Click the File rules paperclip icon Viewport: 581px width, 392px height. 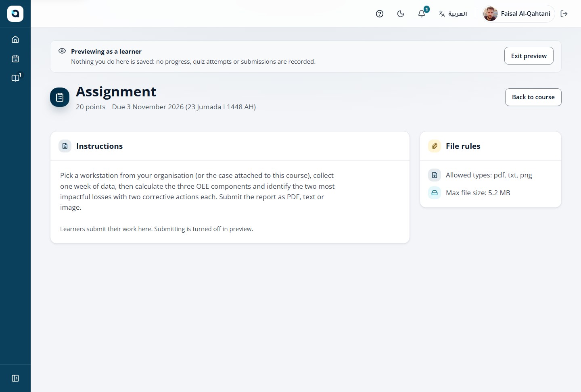[x=435, y=146]
